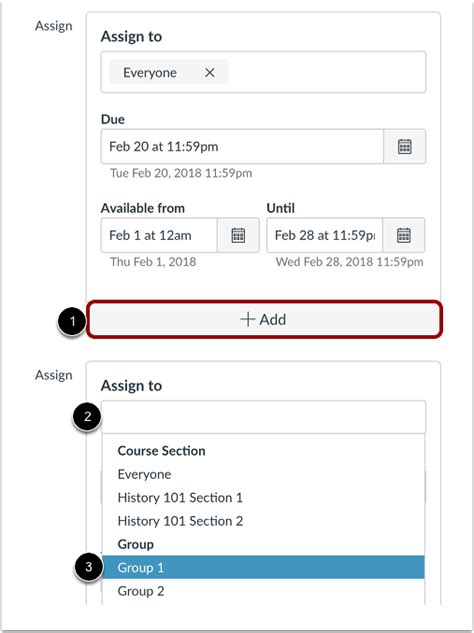Viewport: 474px width, 633px height.
Task: Click the first Assign to field area
Action: pyautogui.click(x=263, y=72)
